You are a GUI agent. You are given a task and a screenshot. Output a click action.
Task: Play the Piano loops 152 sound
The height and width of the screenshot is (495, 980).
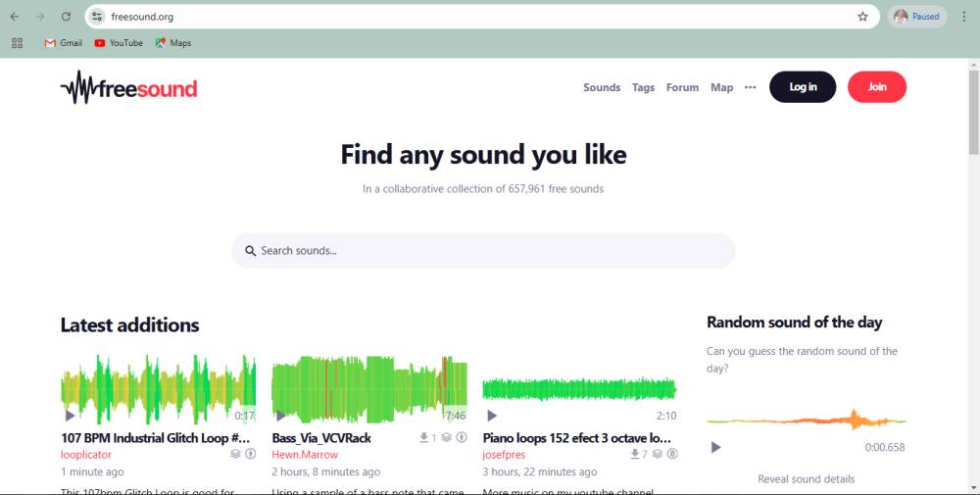pyautogui.click(x=492, y=416)
